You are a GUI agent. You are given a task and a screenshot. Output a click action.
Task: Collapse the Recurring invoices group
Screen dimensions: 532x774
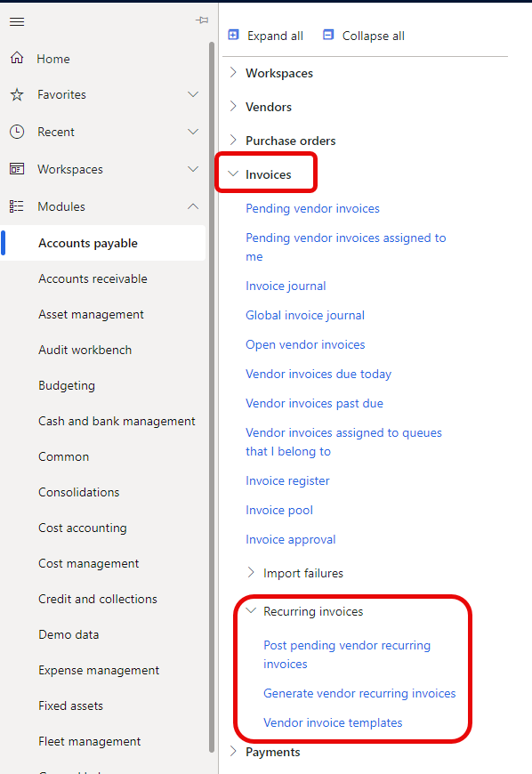pos(251,611)
